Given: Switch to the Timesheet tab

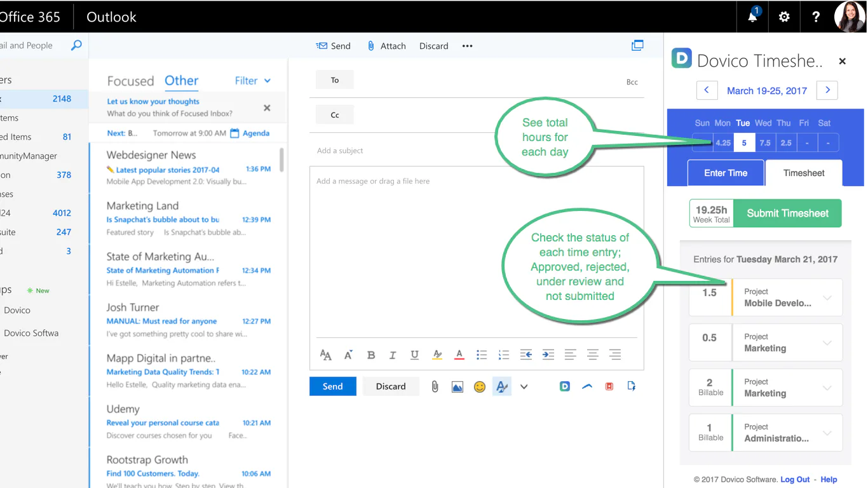Looking at the screenshot, I should coord(804,173).
